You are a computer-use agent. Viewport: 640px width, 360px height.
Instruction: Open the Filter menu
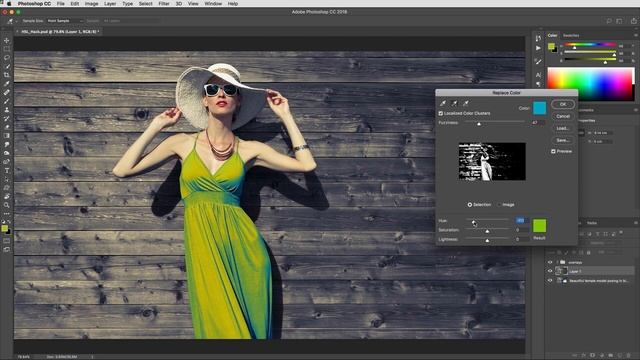[x=164, y=4]
